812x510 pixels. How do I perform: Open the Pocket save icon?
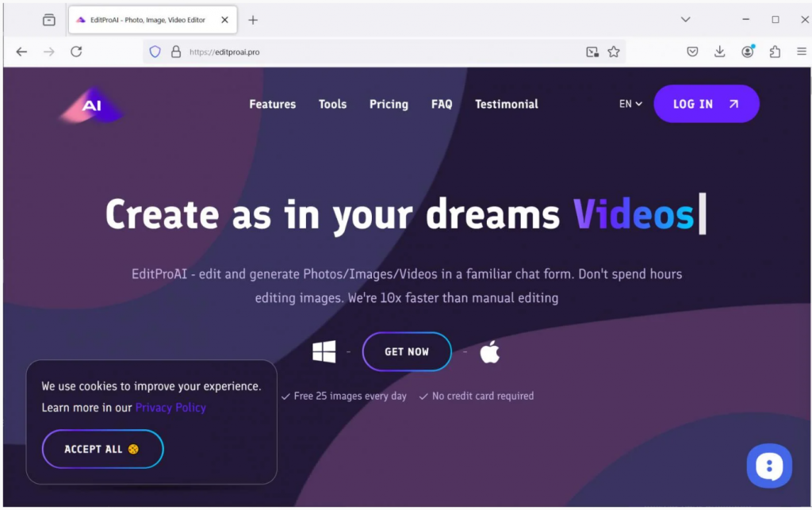coord(692,52)
